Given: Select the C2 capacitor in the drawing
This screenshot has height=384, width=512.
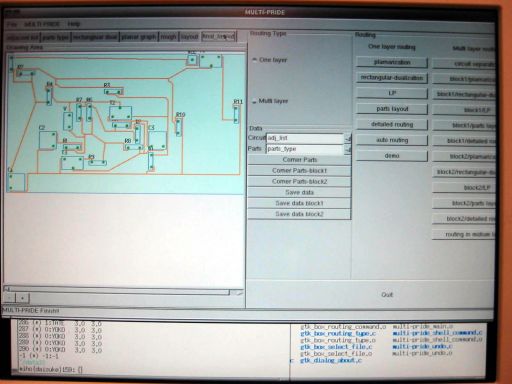Looking at the screenshot, I should pos(48,140).
